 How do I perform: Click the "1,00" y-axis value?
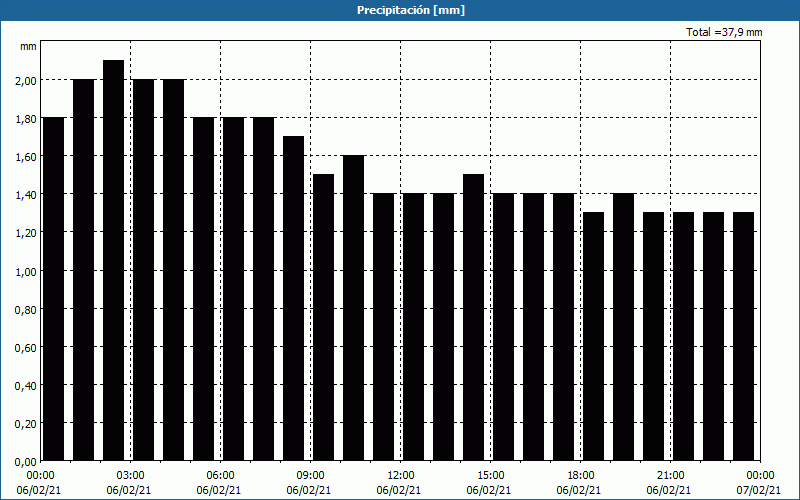[x=26, y=271]
